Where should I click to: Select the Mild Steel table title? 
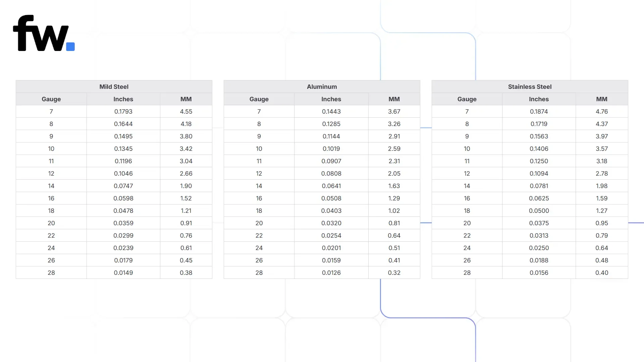tap(114, 86)
